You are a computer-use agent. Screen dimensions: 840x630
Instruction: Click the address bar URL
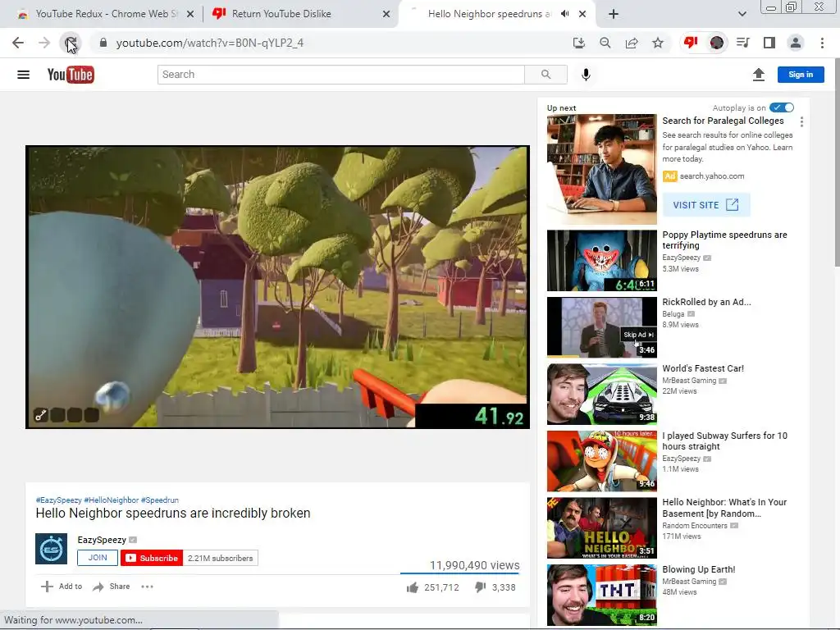click(x=210, y=43)
